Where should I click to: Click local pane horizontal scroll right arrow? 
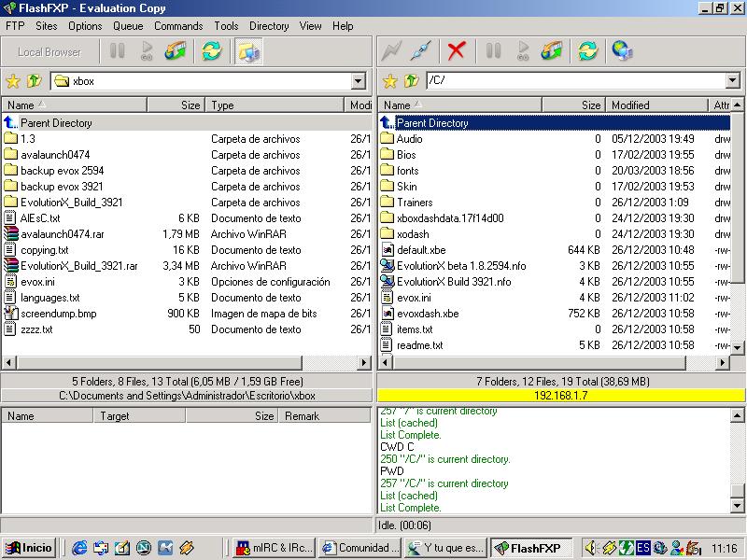[x=364, y=363]
